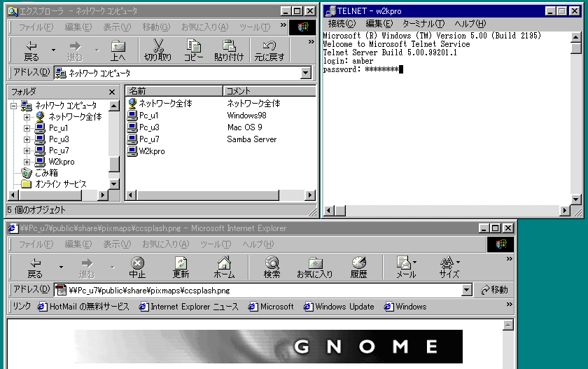Click the Forward (進む) icon in Internet Explorer
The height and width of the screenshot is (369, 588).
(x=87, y=263)
